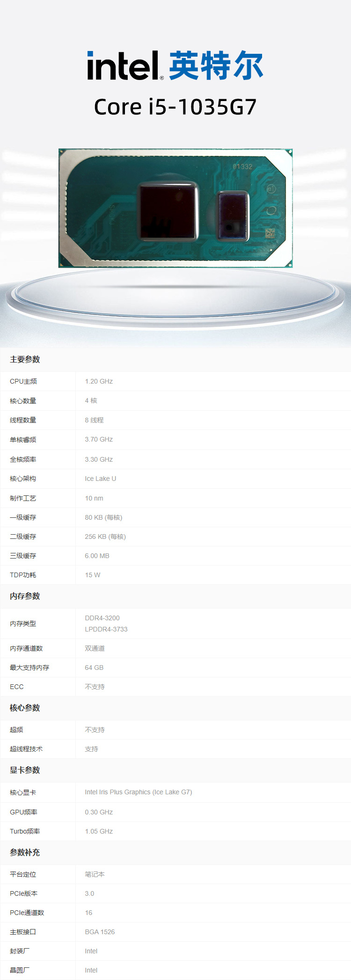This screenshot has width=351, height=980.
Task: Click the 双通道 value
Action: coord(95,648)
